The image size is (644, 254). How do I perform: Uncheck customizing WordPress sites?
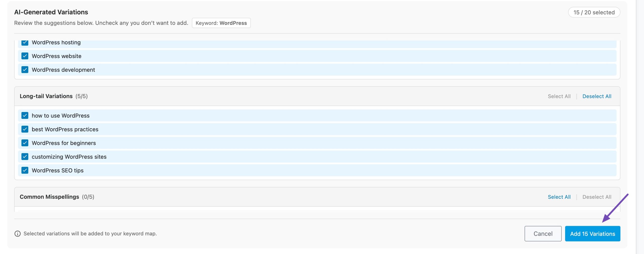click(x=25, y=157)
